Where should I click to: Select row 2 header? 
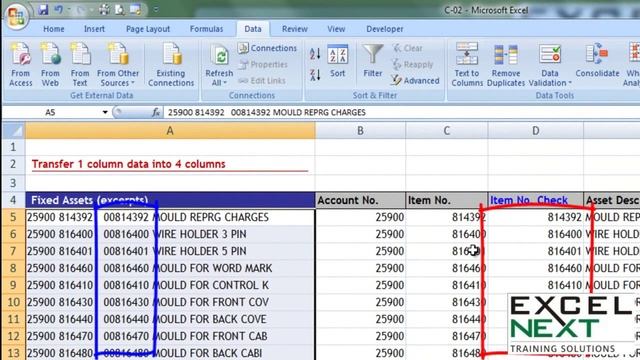[x=13, y=164]
